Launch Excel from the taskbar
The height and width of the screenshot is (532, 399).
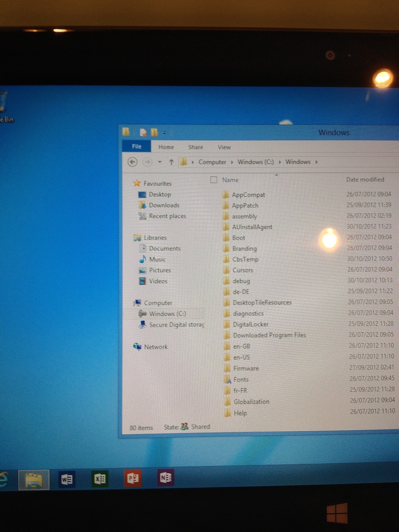pos(100,478)
